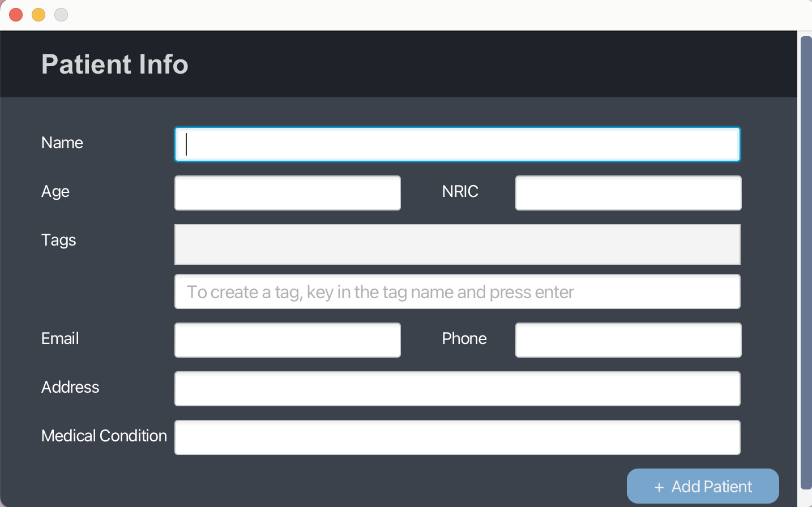The image size is (812, 507).
Task: Click the Patient Info heading
Action: point(115,64)
